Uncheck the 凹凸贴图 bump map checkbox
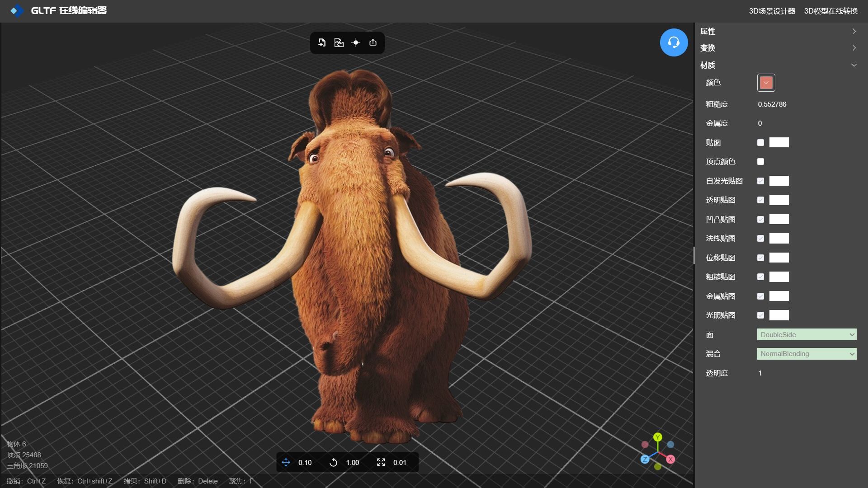This screenshot has height=488, width=868. (x=760, y=219)
